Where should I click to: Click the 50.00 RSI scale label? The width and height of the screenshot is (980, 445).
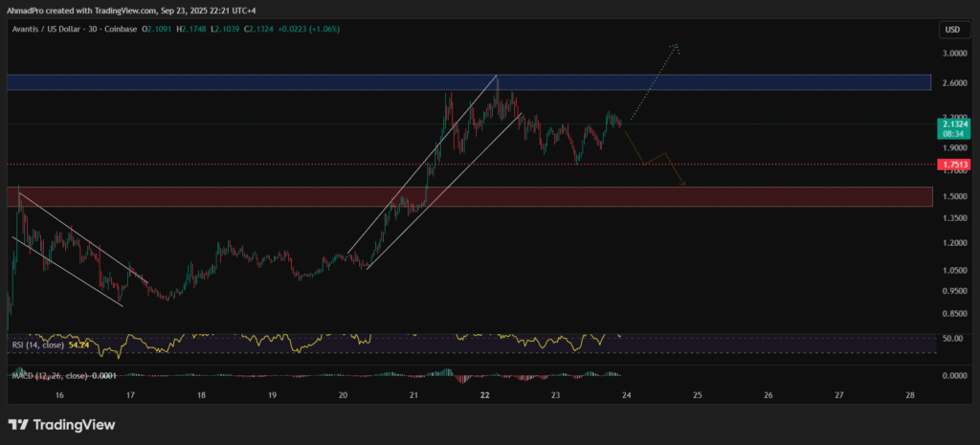(x=953, y=339)
